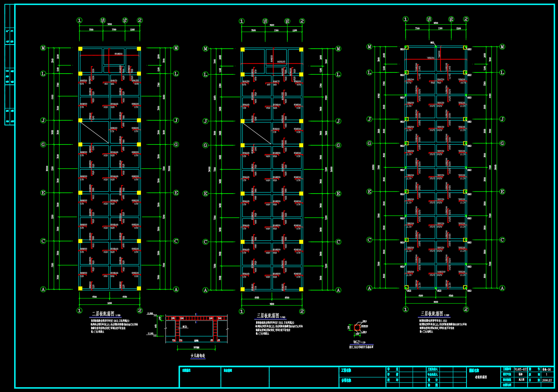Click axis bubble 1/1 above middle plan
This screenshot has width=558, height=392.
tap(265, 21)
